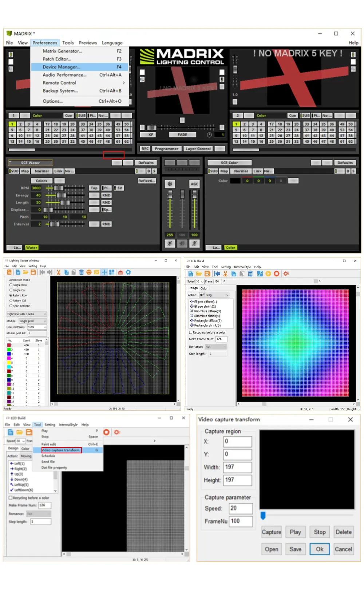The height and width of the screenshot is (595, 364).
Task: Expand the Remote Control submenu arrow
Action: pos(124,83)
